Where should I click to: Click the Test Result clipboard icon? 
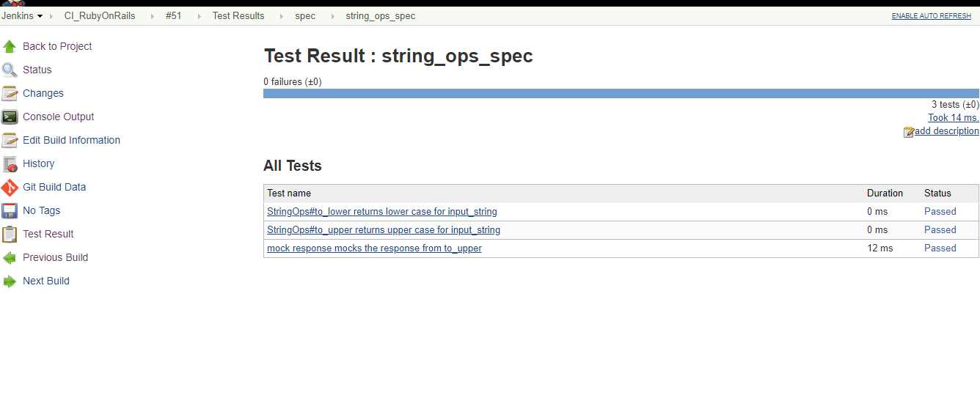10,235
